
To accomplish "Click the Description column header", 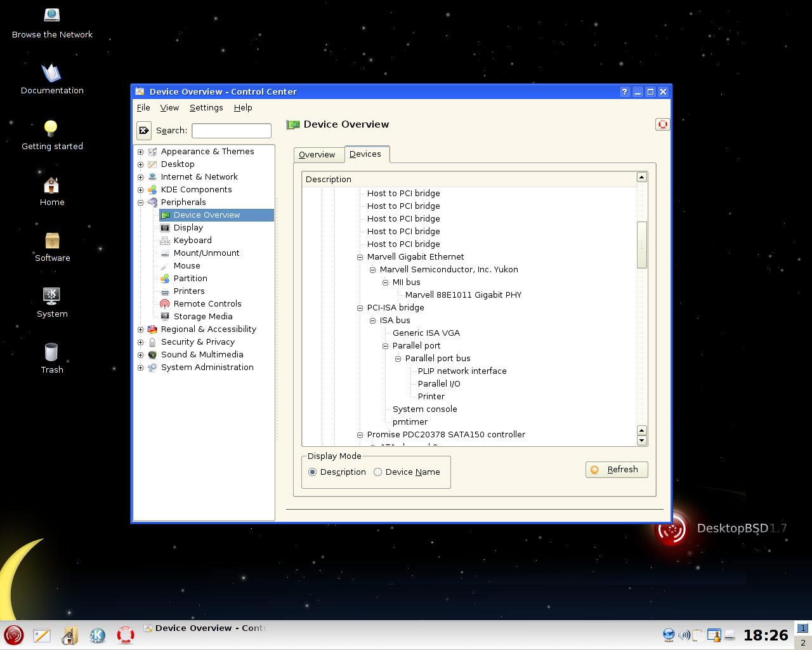I will click(x=469, y=180).
